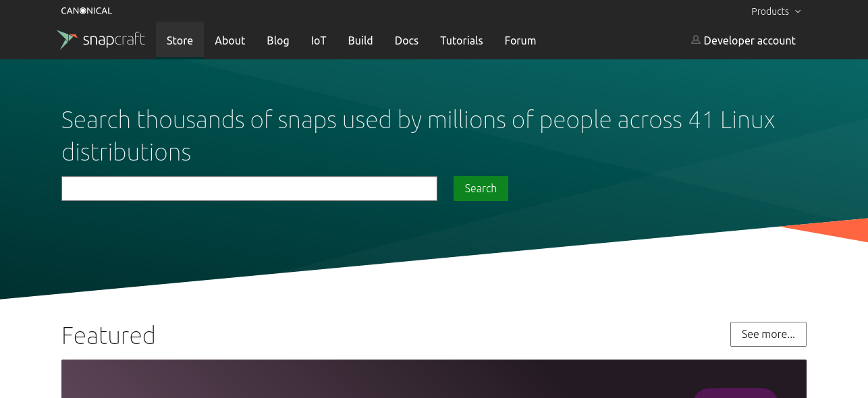Click the See more... button
Screen dimensions: 868x398
(x=768, y=334)
